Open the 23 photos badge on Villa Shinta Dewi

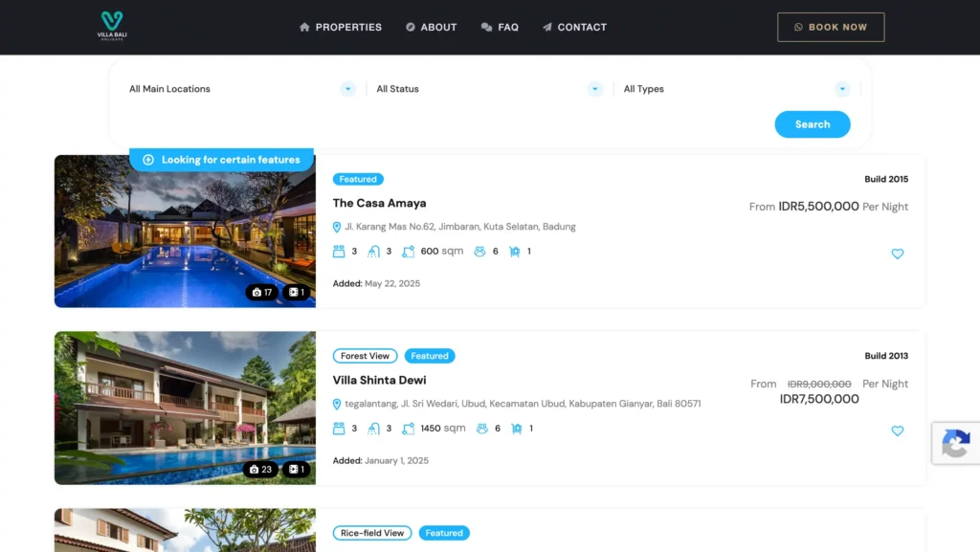pyautogui.click(x=260, y=469)
